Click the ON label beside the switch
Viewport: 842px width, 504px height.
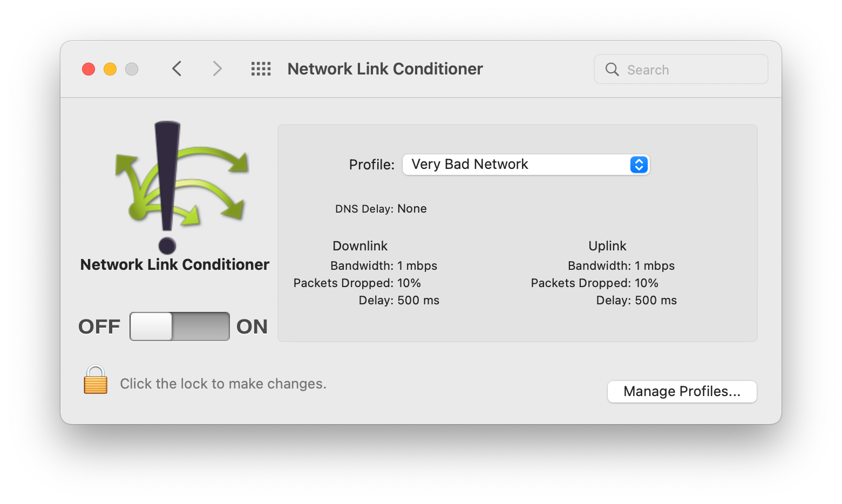pyautogui.click(x=252, y=326)
